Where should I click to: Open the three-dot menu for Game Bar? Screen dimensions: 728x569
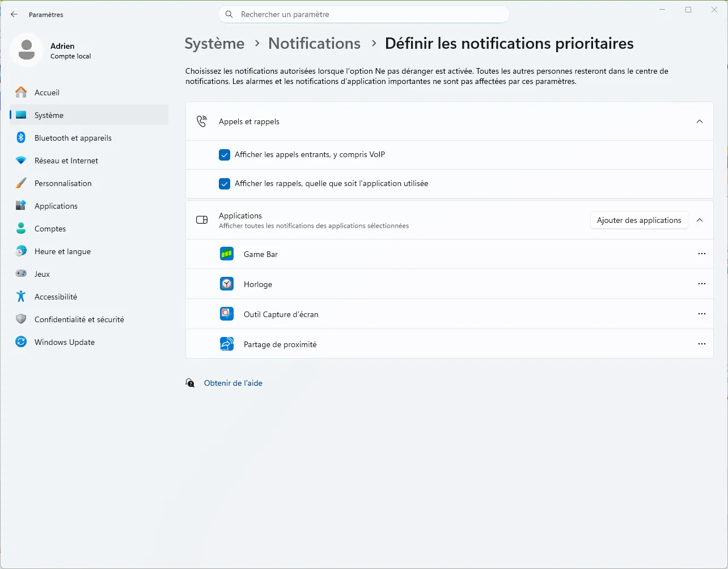(702, 254)
